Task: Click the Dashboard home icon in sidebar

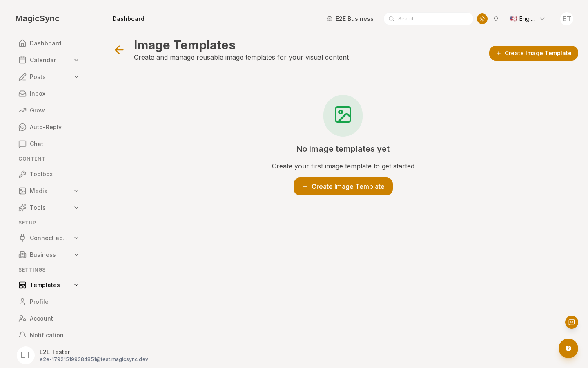Action: 22,43
